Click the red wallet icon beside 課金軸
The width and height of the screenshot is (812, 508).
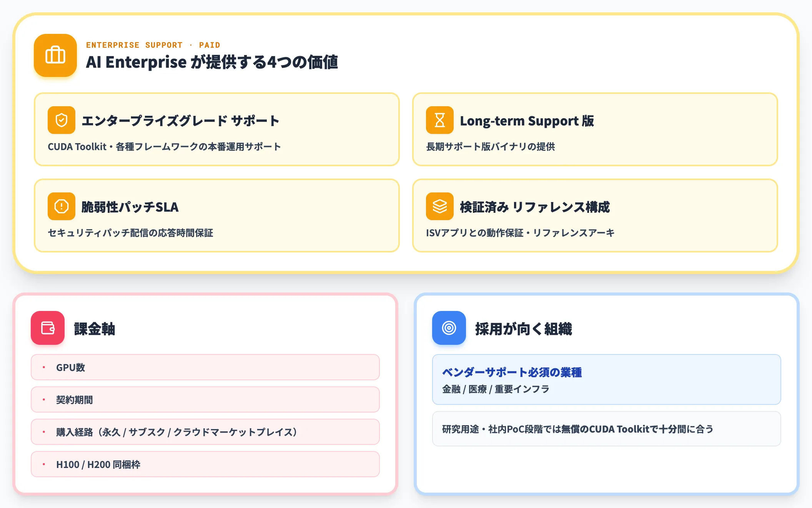pyautogui.click(x=48, y=328)
